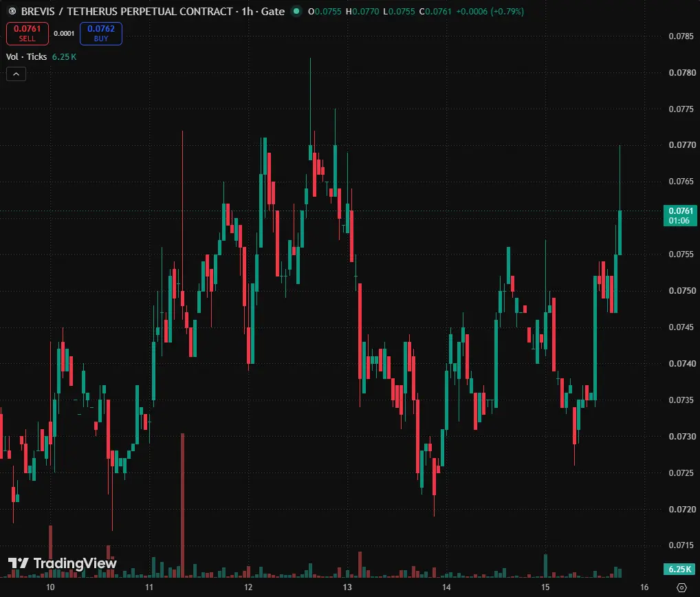This screenshot has height=597, width=700.
Task: Click date label 13 on time axis
Action: point(347,587)
